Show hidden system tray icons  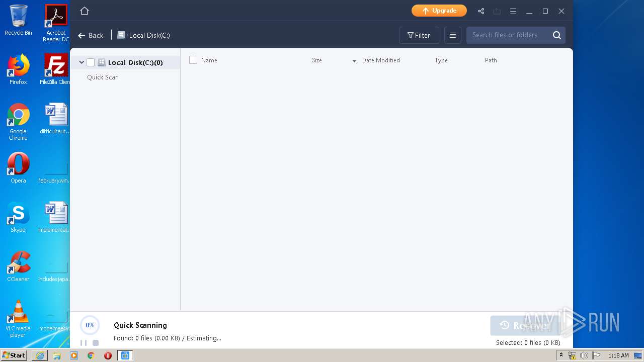[561, 355]
